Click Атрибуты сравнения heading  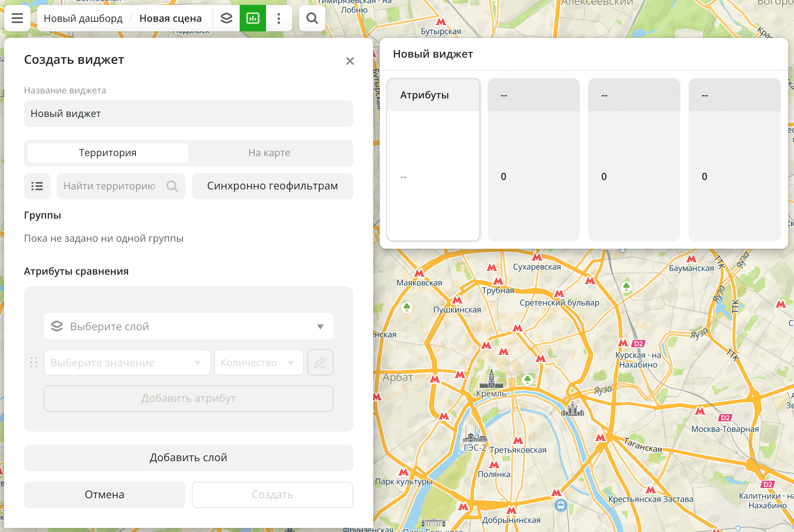(x=76, y=271)
